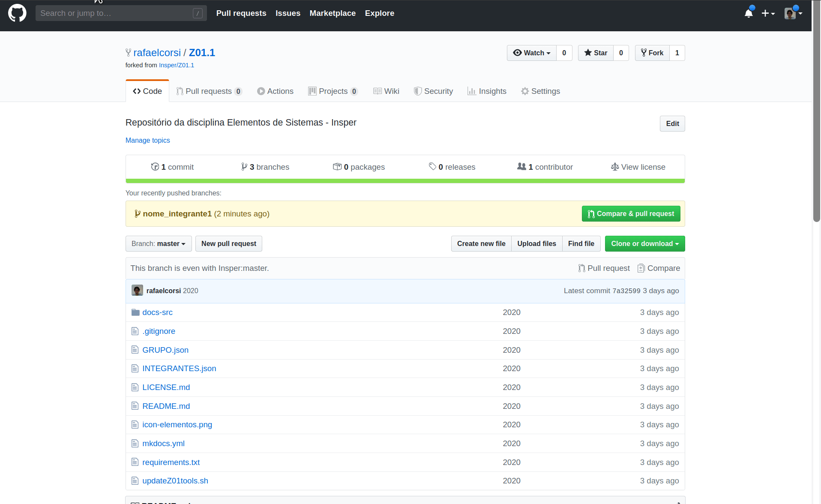Click the rafaelcorsi commit author avatar
Viewport: 821px width, 504px height.
pyautogui.click(x=137, y=291)
